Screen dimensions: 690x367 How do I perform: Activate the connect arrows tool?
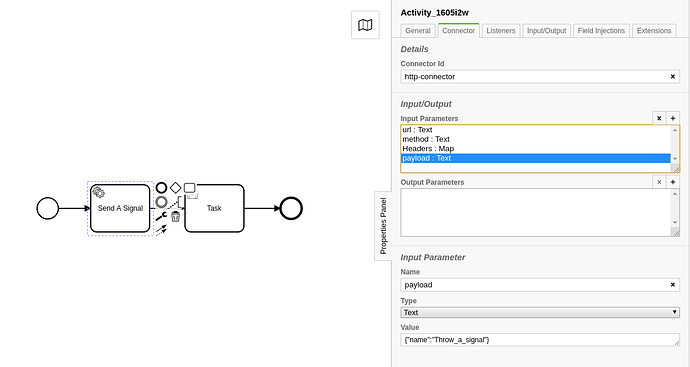(161, 230)
